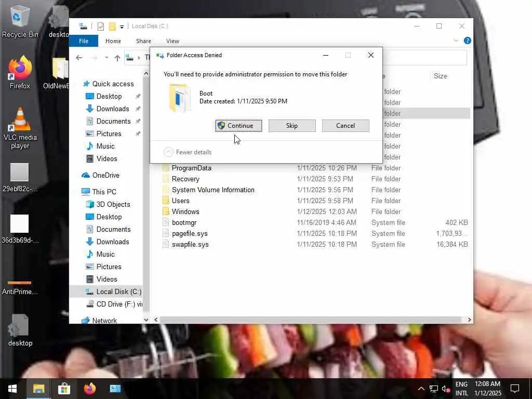Go back with the Back arrow
The height and width of the screenshot is (399, 532).
point(79,58)
